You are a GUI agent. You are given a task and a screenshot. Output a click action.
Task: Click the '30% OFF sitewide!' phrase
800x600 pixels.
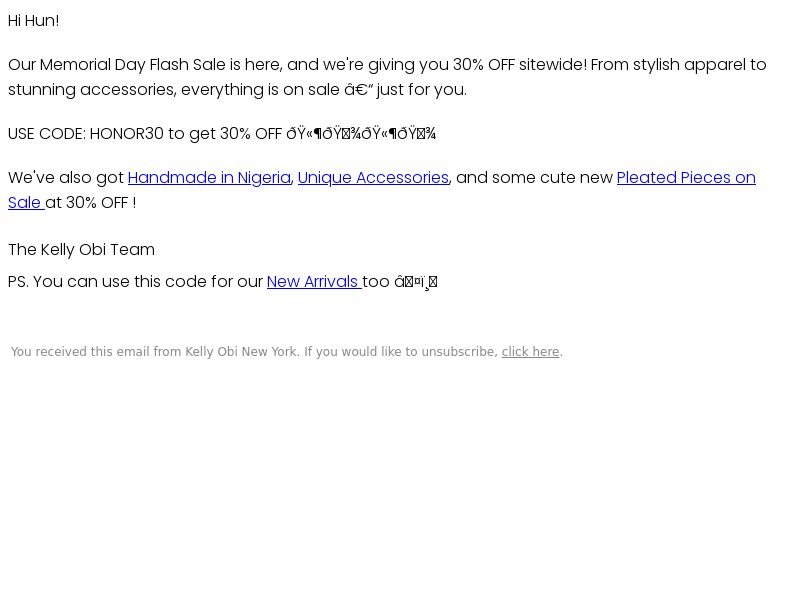click(520, 65)
